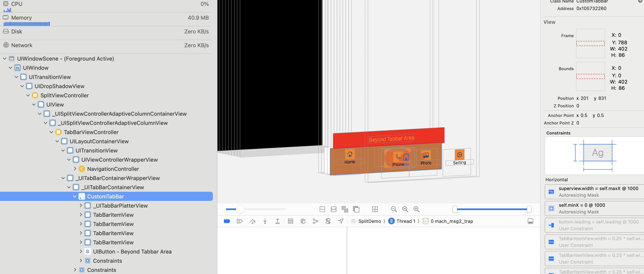Zoom out the view hierarchy canvas
The height and width of the screenshot is (274, 644).
394,209
